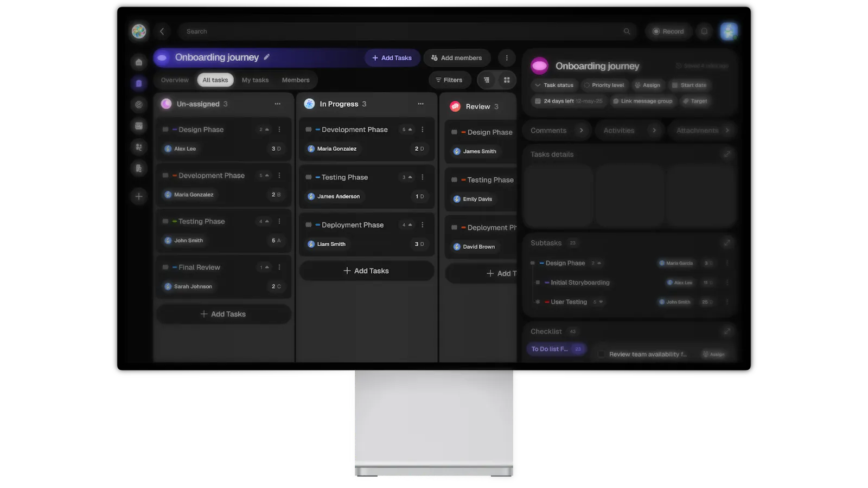Focus the Search input field
Image resolution: width=868 pixels, height=488 pixels.
(408, 31)
